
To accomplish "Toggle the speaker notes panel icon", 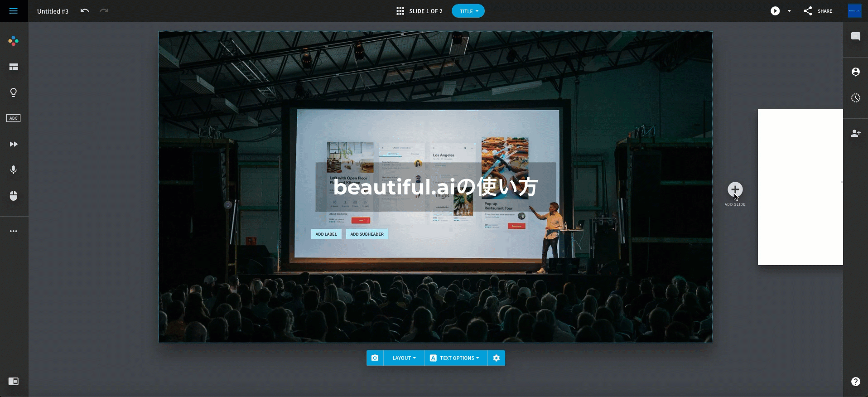I will [x=14, y=382].
